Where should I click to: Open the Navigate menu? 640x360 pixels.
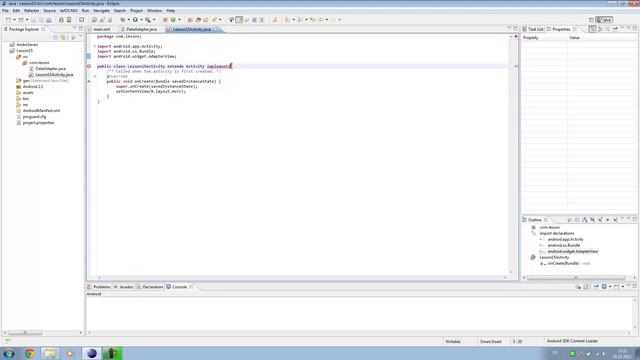[101, 11]
